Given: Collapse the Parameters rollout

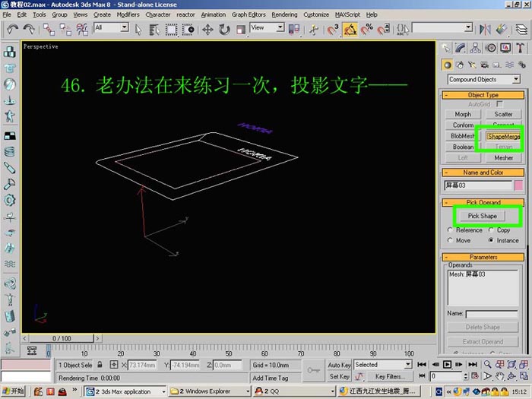Looking at the screenshot, I should [483, 257].
